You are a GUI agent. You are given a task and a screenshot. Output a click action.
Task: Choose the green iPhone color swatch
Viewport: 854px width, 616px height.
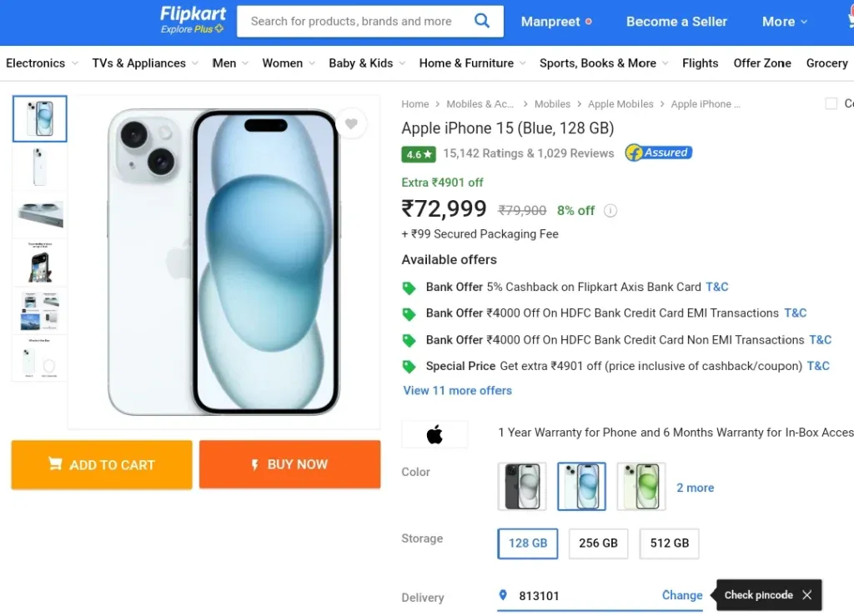(641, 487)
